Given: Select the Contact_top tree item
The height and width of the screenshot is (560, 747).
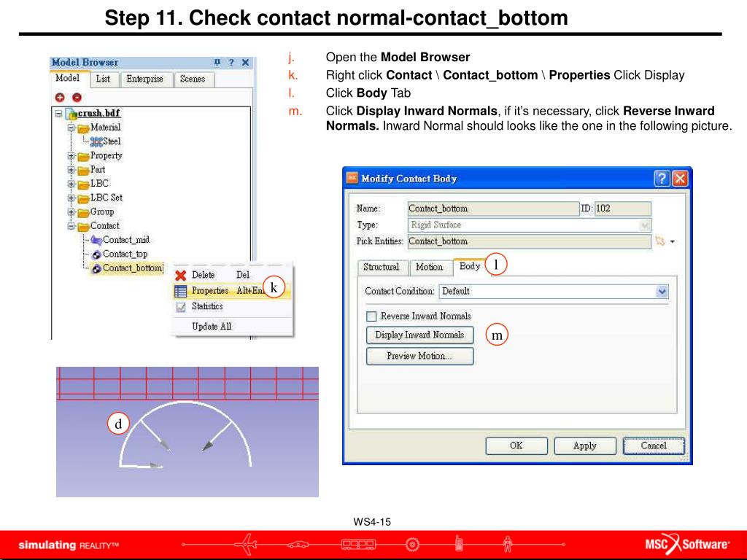Looking at the screenshot, I should 125,254.
